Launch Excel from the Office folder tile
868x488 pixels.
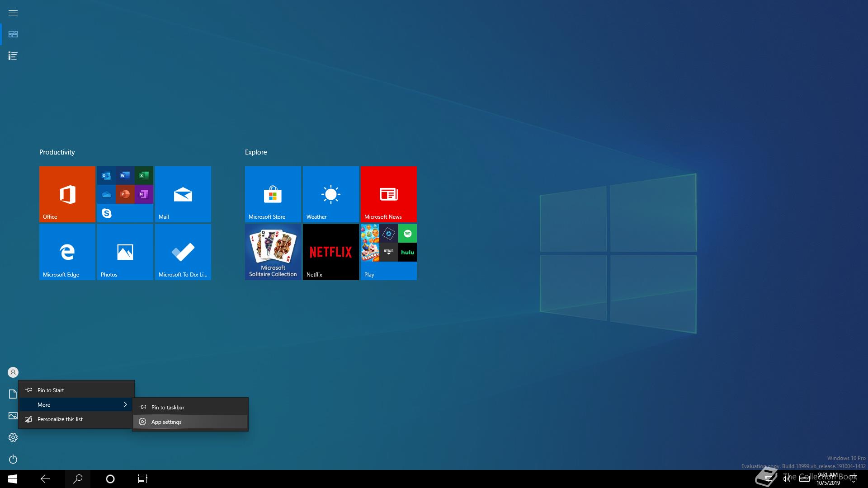click(144, 175)
